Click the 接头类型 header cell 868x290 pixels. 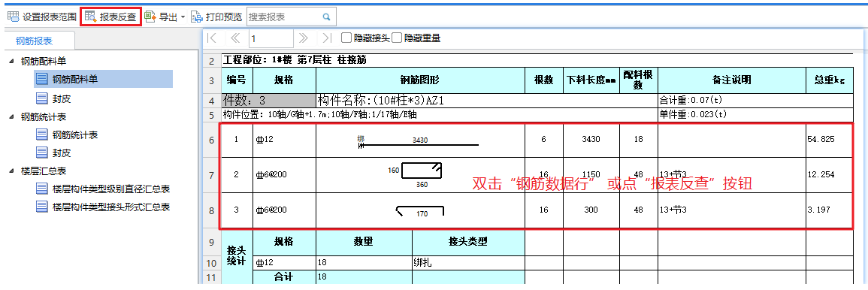point(468,242)
